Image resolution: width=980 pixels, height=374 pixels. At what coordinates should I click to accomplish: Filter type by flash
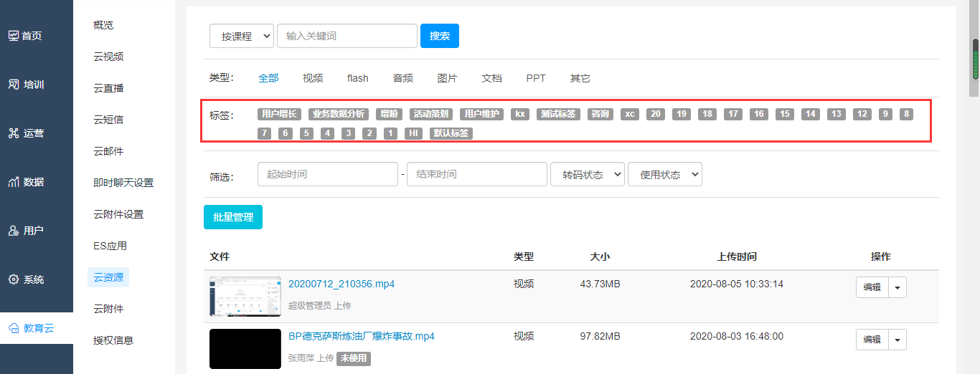click(358, 78)
